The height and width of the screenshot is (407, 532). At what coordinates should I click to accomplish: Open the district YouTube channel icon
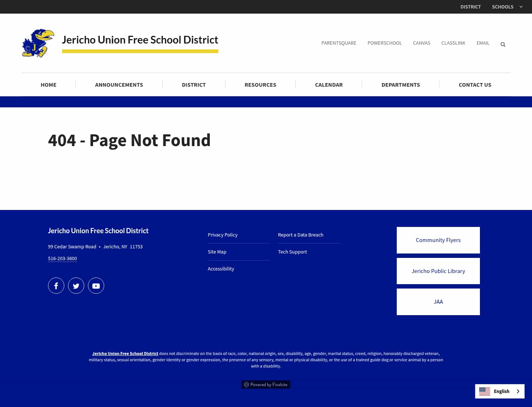[x=96, y=286]
